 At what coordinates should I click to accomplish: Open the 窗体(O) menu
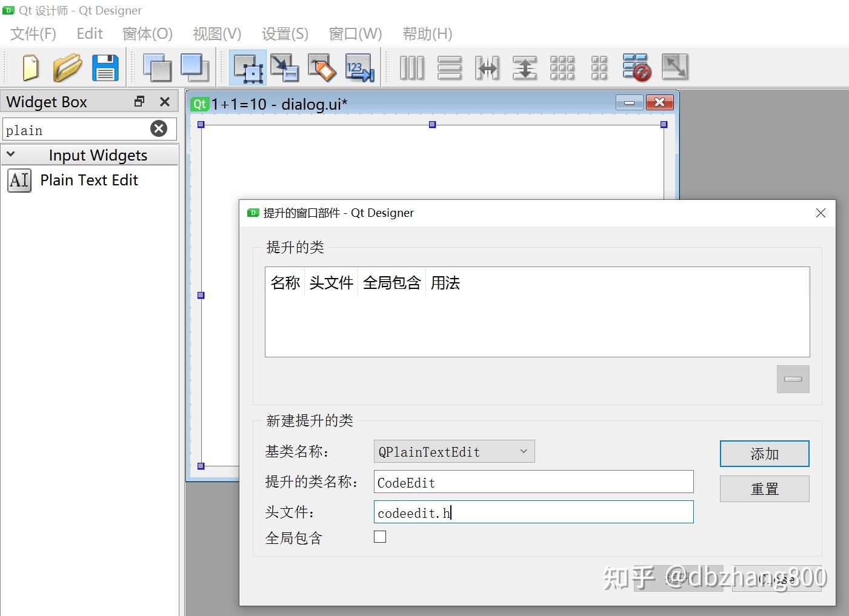coord(147,34)
